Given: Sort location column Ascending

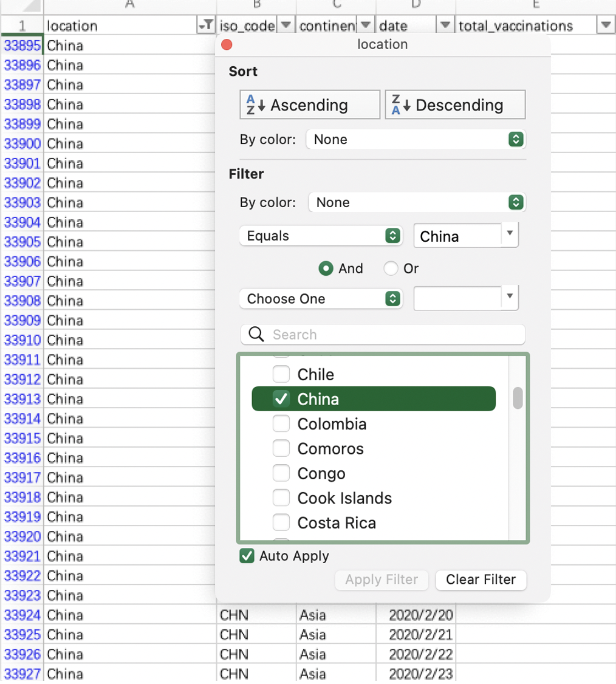Looking at the screenshot, I should tap(310, 105).
